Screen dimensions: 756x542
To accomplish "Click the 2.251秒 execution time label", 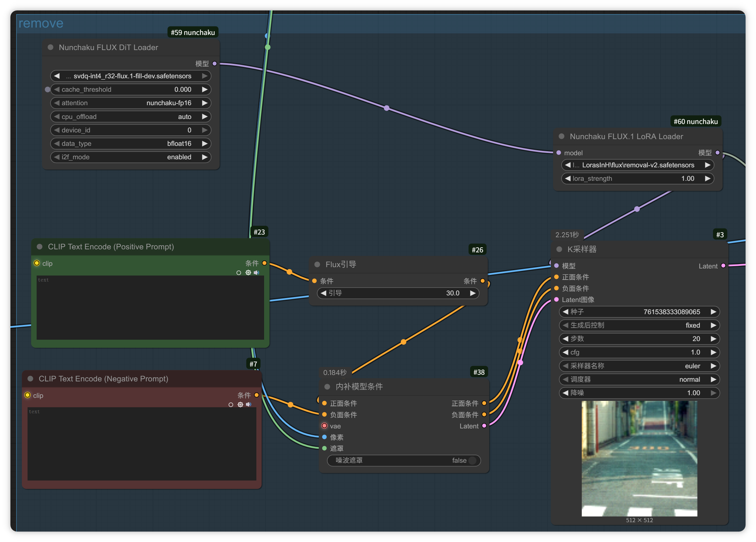I will pos(567,235).
